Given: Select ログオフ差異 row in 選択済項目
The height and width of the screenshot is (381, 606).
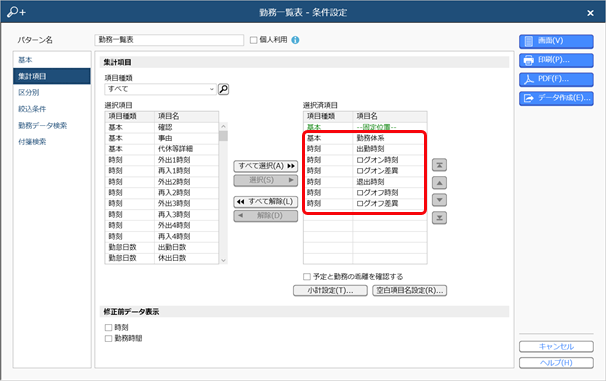Looking at the screenshot, I should click(x=365, y=204).
